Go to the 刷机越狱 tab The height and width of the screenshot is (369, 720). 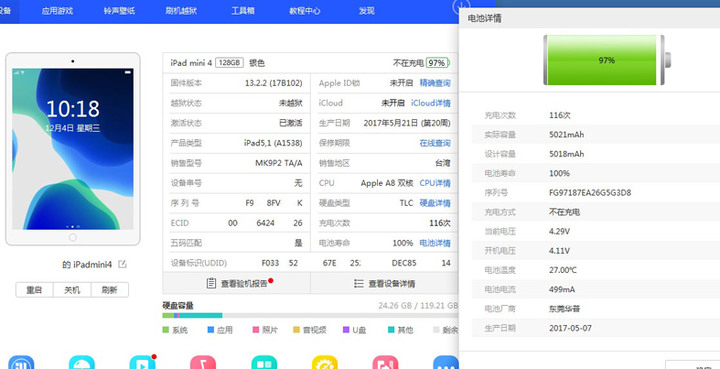pos(181,11)
